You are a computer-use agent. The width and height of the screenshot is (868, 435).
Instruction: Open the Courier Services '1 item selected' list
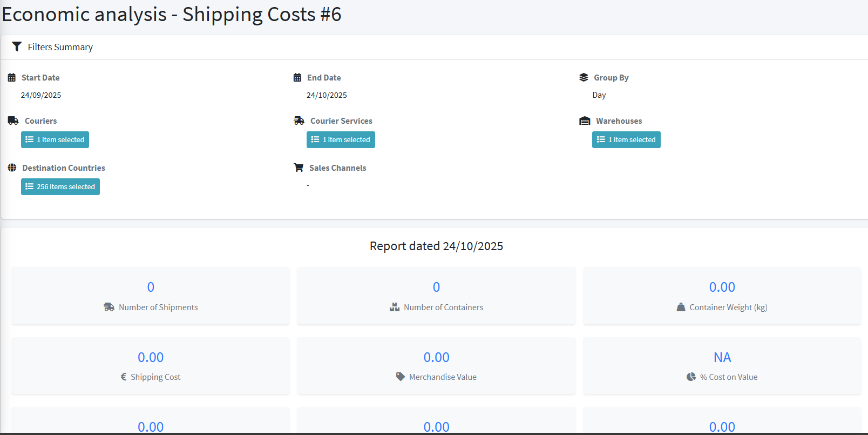point(341,140)
